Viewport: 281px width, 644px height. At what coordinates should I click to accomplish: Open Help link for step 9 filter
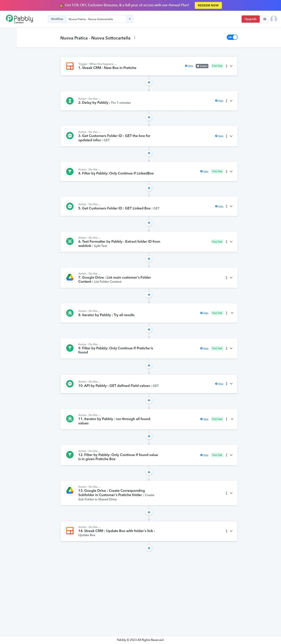point(204,348)
